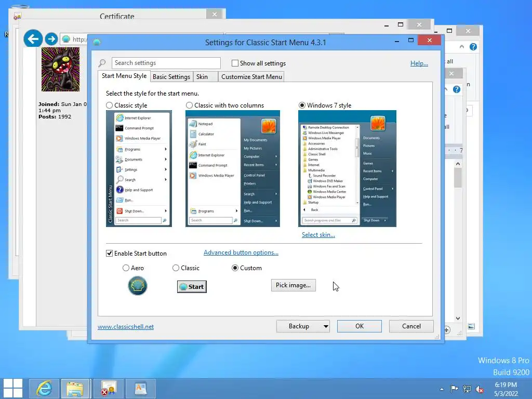The height and width of the screenshot is (399, 532).
Task: Switch to the Start Menu Style tab
Action: pos(124,76)
